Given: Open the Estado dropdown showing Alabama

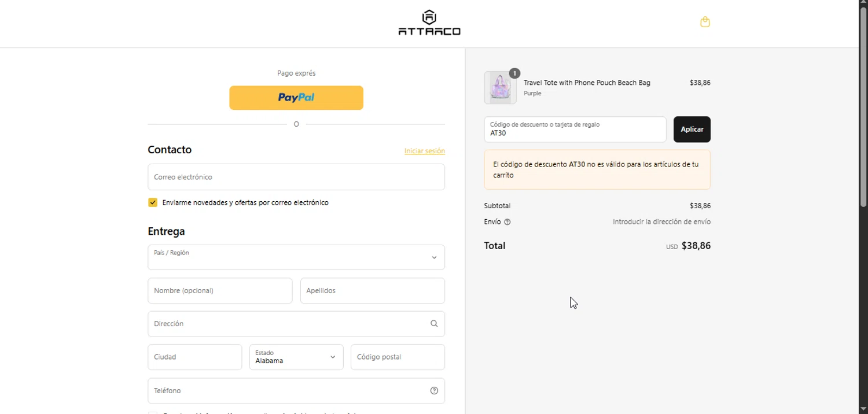Looking at the screenshot, I should click(296, 357).
